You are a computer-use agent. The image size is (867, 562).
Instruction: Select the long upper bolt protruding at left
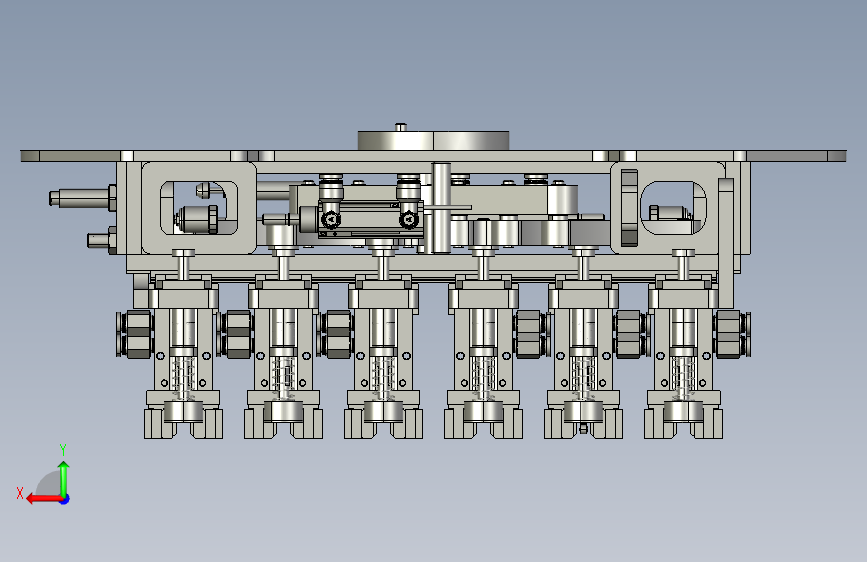tap(82, 198)
